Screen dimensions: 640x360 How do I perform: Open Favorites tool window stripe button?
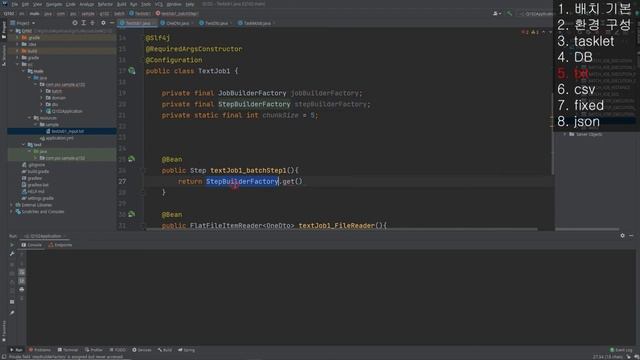pyautogui.click(x=4, y=331)
